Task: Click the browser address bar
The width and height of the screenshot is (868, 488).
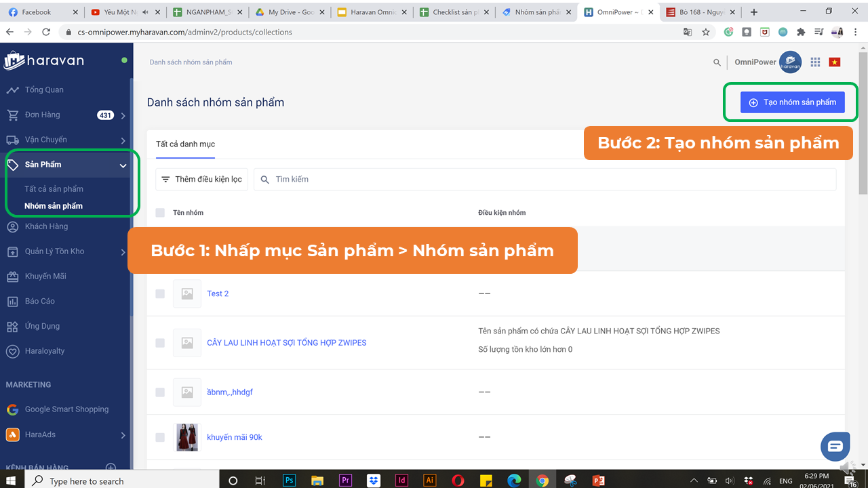Action: pos(370,32)
